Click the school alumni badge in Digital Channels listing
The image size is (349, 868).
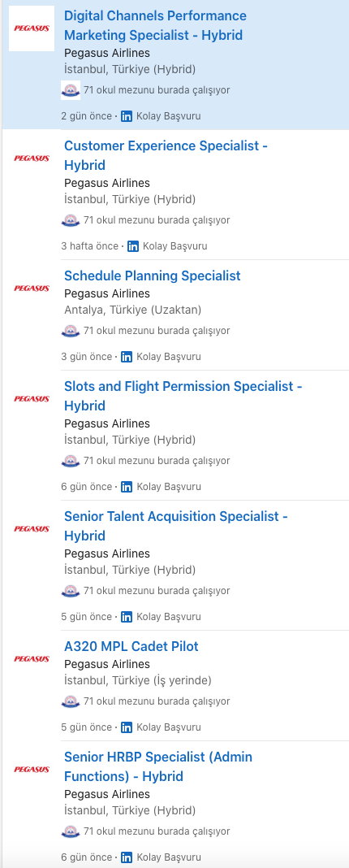point(71,90)
